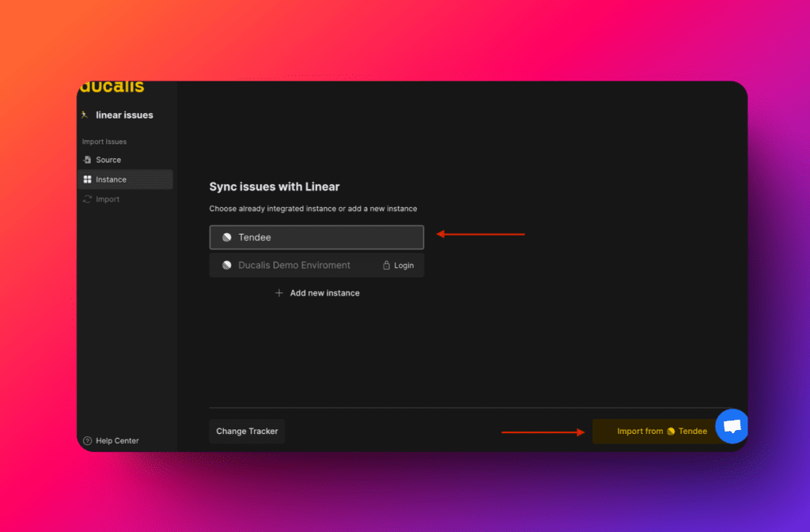The width and height of the screenshot is (810, 532).
Task: Switch to the Instance step label
Action: pyautogui.click(x=111, y=179)
